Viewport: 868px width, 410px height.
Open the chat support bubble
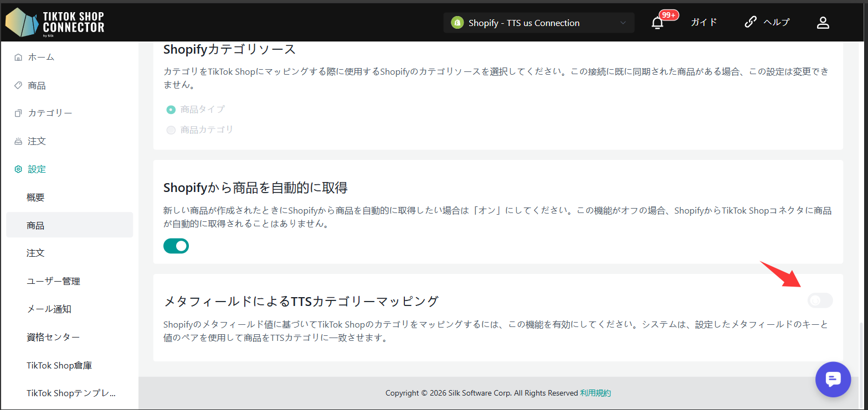click(x=833, y=380)
